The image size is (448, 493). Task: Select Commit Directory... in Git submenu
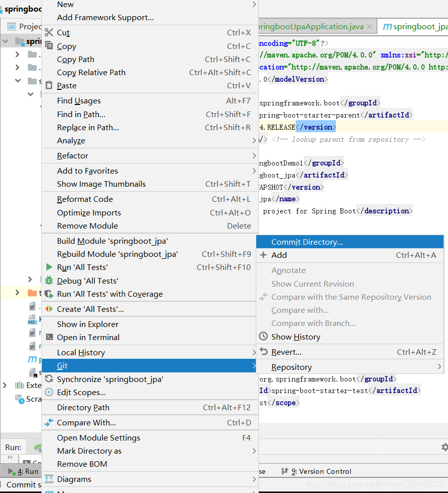[x=350, y=242]
